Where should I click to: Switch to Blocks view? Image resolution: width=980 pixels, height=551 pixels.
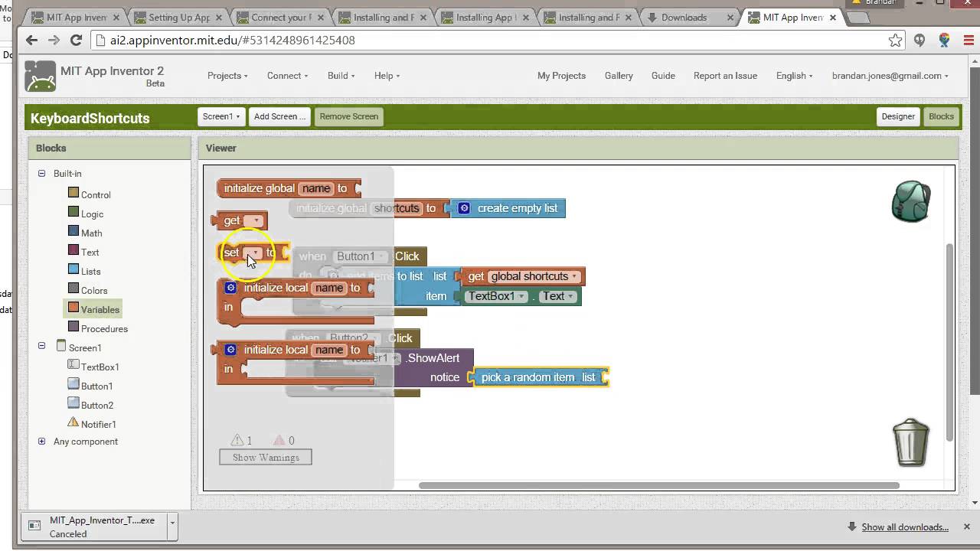[x=941, y=116]
